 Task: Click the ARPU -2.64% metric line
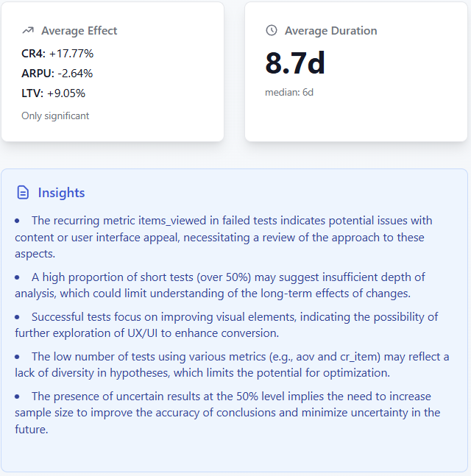coord(57,73)
